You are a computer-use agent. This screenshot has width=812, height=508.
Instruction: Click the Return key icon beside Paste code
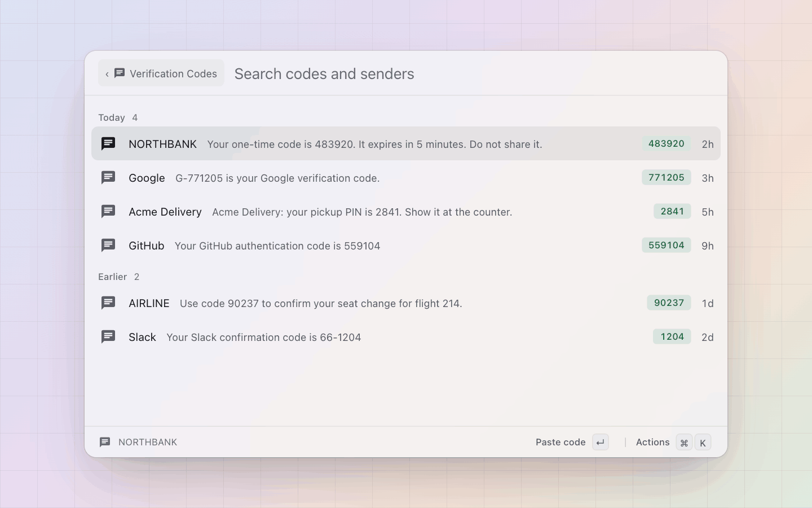click(601, 443)
